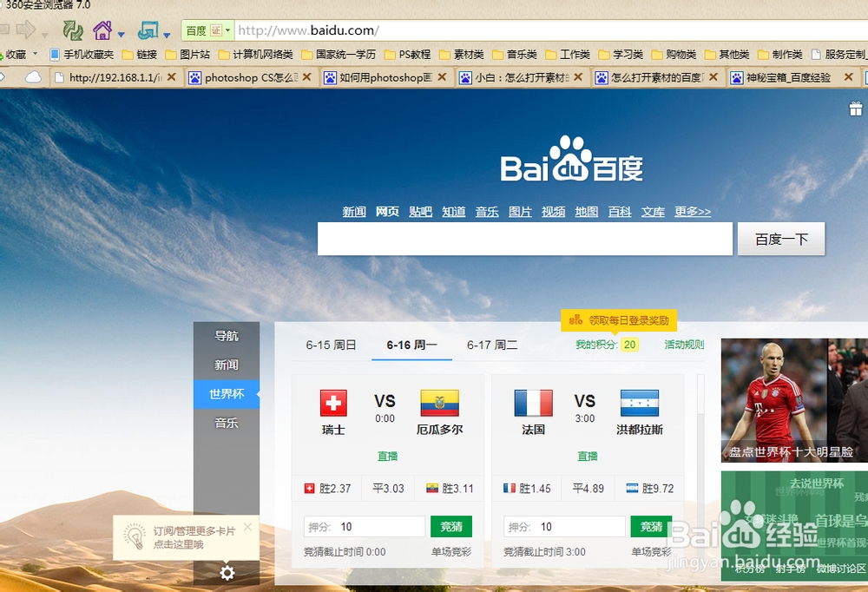Choose 平3.03 draw odds
This screenshot has height=592, width=868.
click(x=388, y=489)
